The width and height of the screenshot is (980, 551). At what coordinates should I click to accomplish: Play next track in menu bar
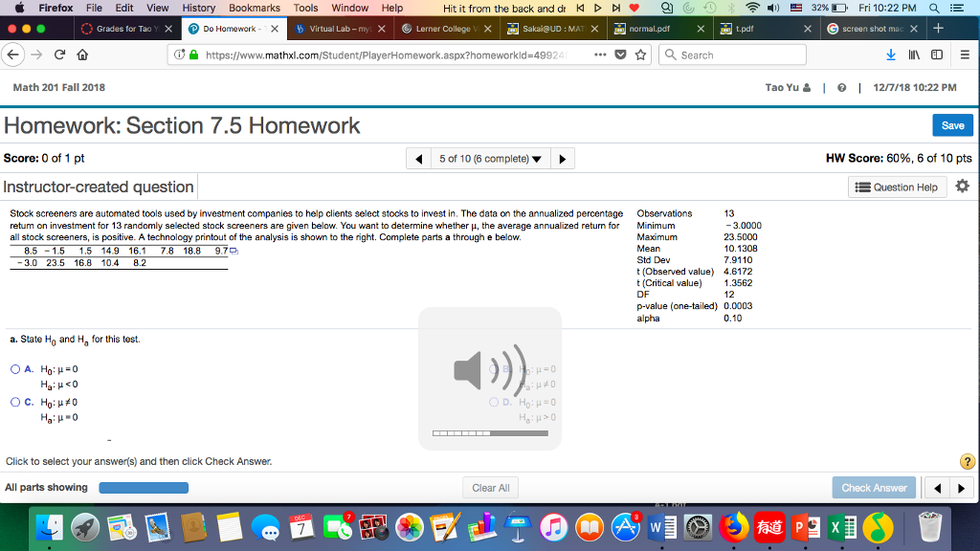point(616,8)
